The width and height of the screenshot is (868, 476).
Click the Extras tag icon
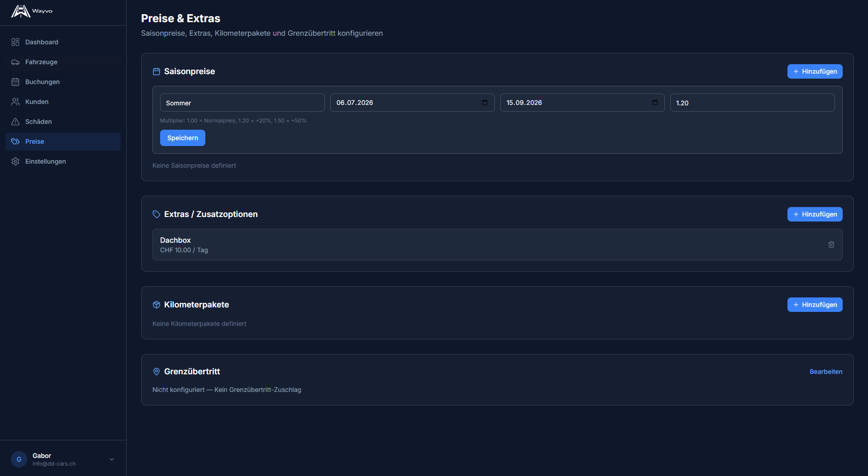(x=157, y=214)
